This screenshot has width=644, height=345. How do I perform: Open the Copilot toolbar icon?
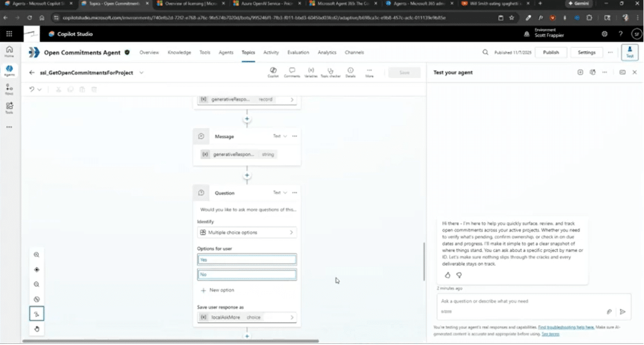click(x=273, y=72)
